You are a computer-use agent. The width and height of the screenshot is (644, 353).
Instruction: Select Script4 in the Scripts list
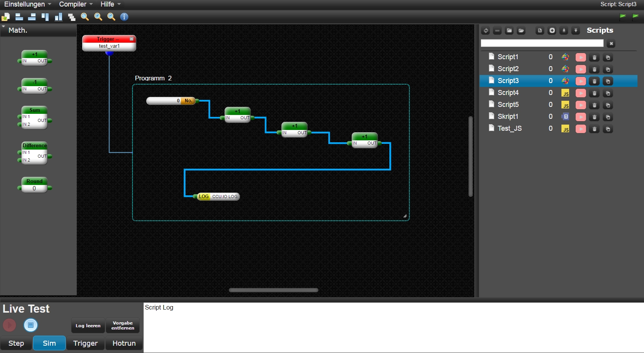558,93
